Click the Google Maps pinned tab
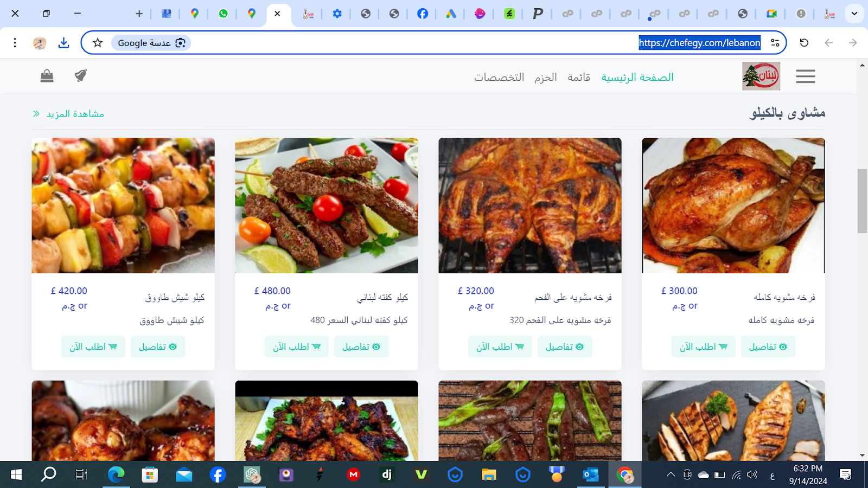868x488 pixels. pos(195,14)
